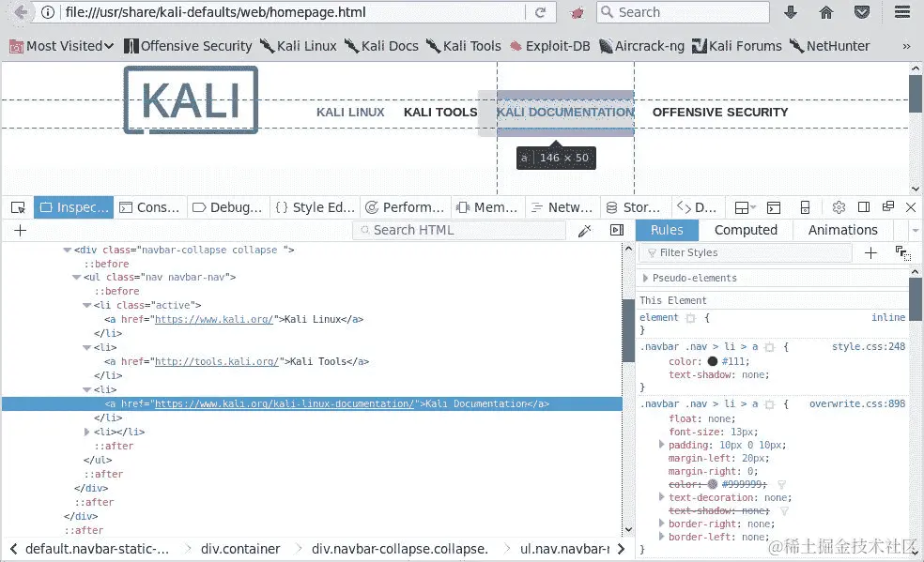Image resolution: width=924 pixels, height=562 pixels.
Task: Expand the border-right property
Action: coord(661,524)
